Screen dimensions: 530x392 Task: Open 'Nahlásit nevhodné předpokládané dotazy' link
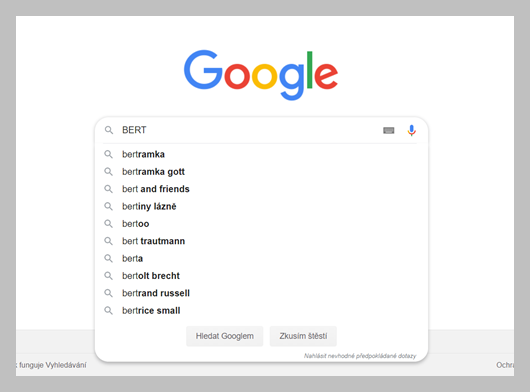[x=360, y=356]
